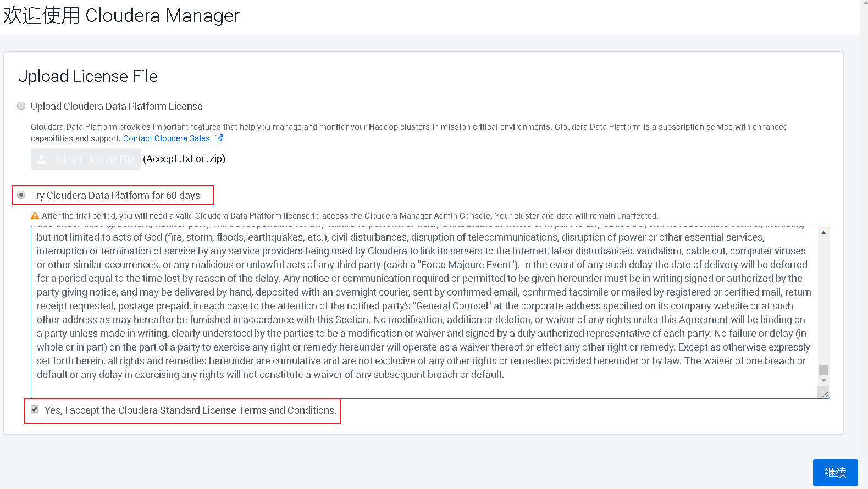Click the Upload License File section heading

(x=87, y=76)
